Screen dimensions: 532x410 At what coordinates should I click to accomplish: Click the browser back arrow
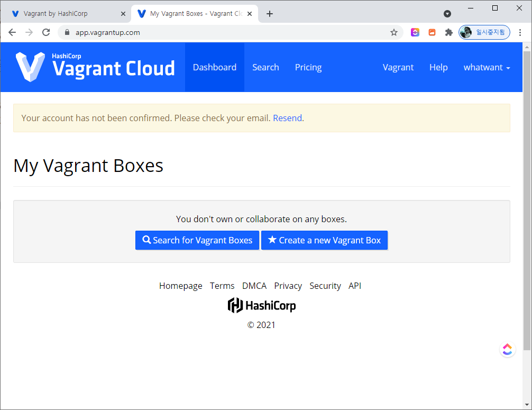[x=12, y=33]
